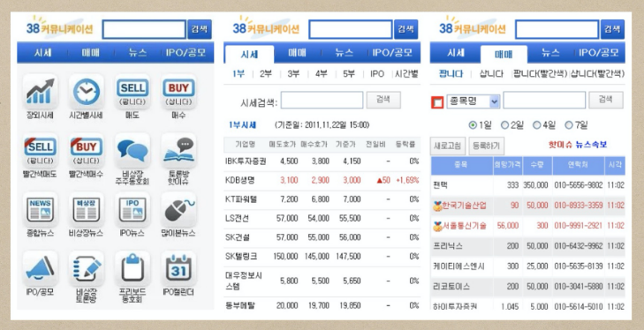The image size is (644, 330).
Task: Click the KDB생명 row name
Action: (240, 180)
